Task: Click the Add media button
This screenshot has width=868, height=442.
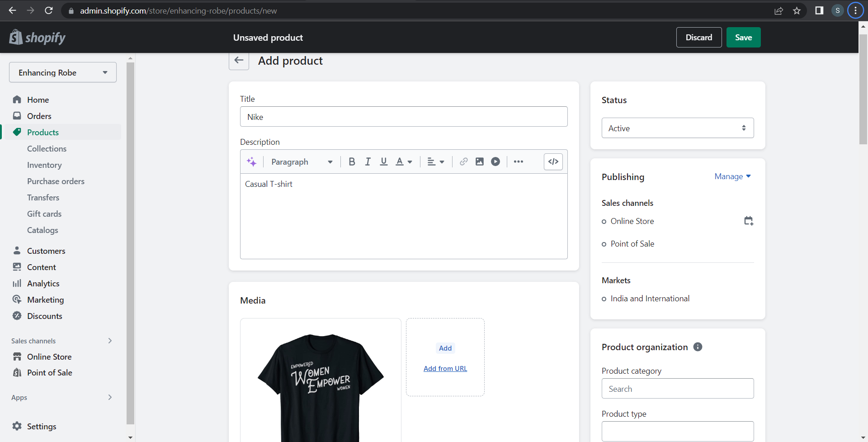Action: click(x=445, y=348)
